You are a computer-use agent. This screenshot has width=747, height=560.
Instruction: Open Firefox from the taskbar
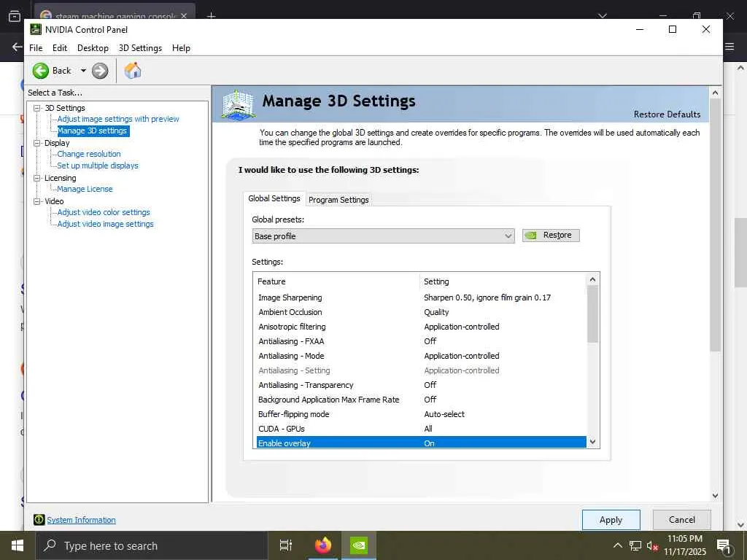(323, 545)
